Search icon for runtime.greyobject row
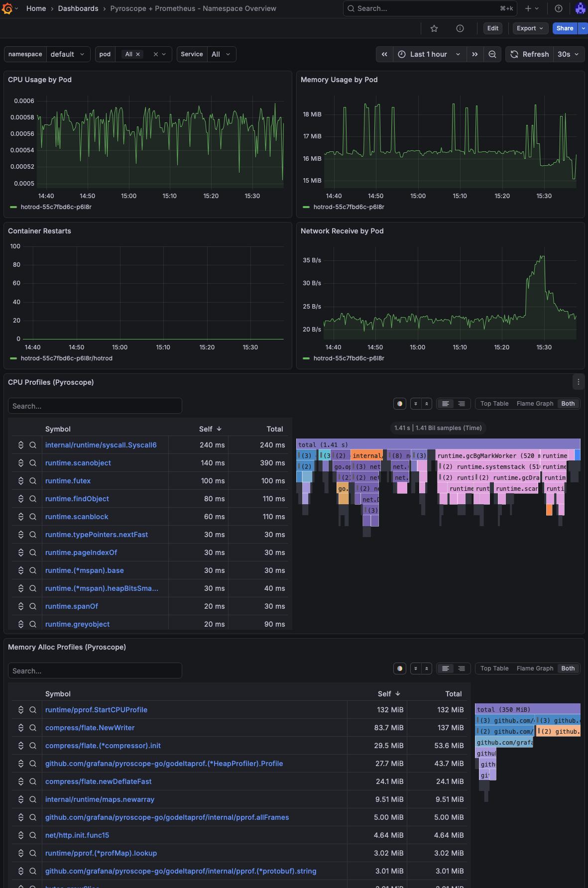 33,624
